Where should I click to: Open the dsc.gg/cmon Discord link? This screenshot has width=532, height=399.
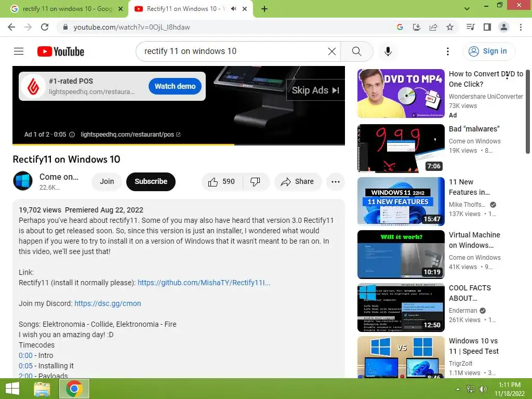pyautogui.click(x=108, y=303)
